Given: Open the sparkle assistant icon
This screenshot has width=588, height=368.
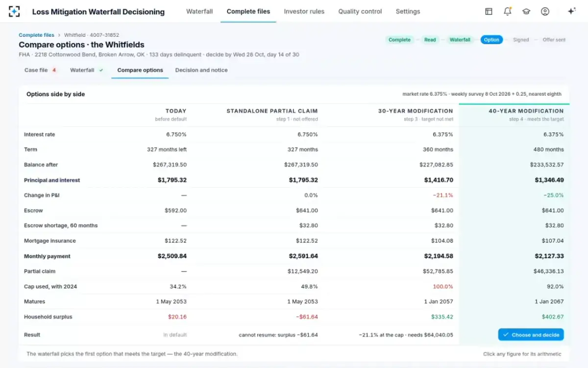Looking at the screenshot, I should point(571,11).
